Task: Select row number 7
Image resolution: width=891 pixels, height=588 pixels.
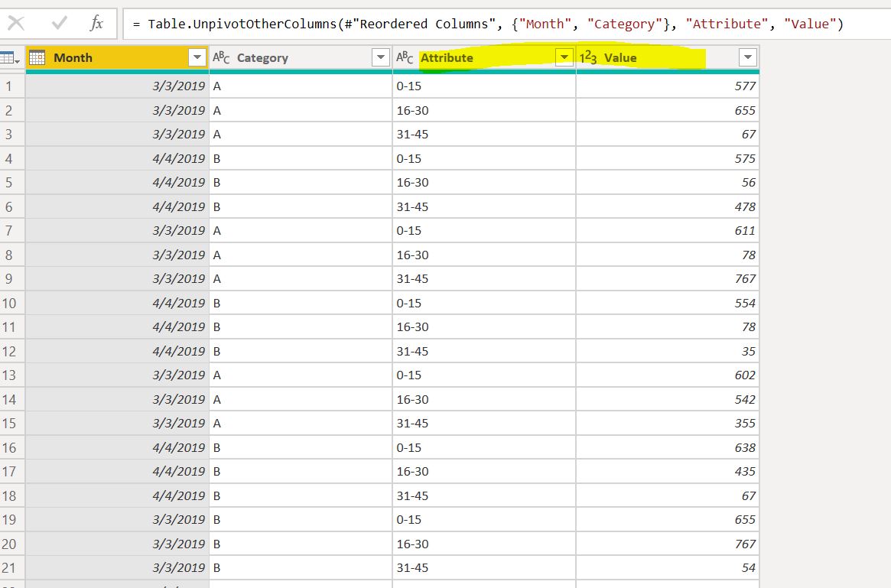Action: pos(12,231)
